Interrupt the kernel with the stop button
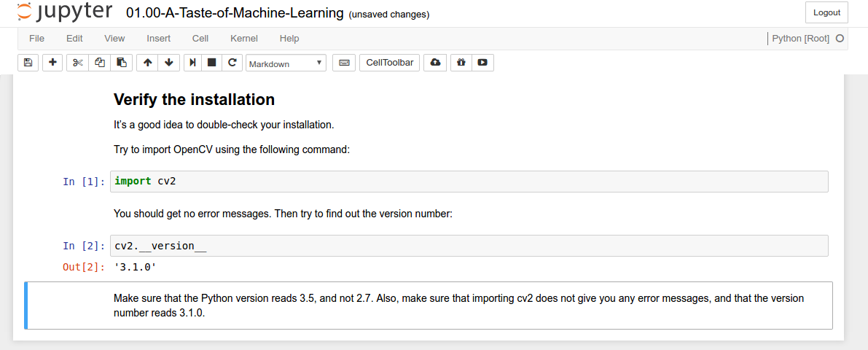Image resolution: width=868 pixels, height=350 pixels. tap(212, 63)
